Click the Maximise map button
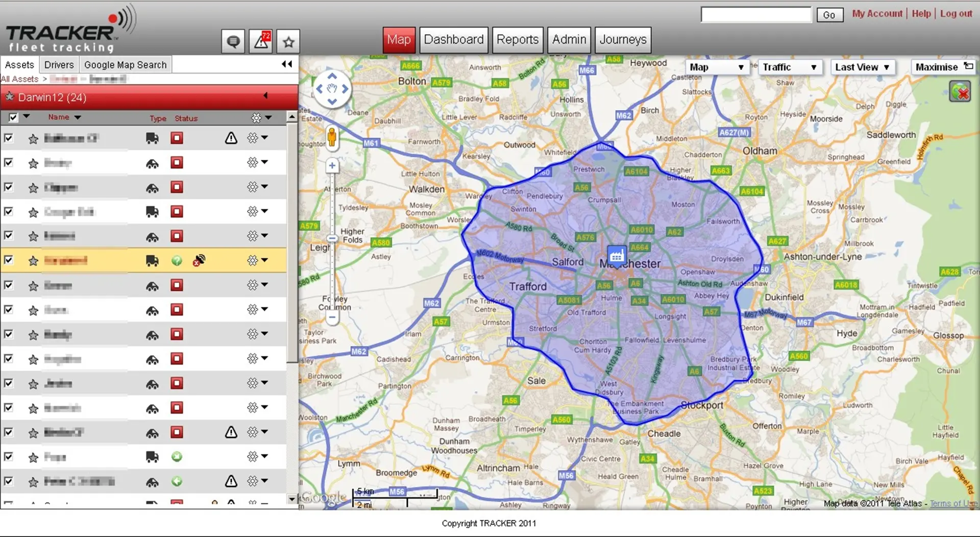 [943, 67]
